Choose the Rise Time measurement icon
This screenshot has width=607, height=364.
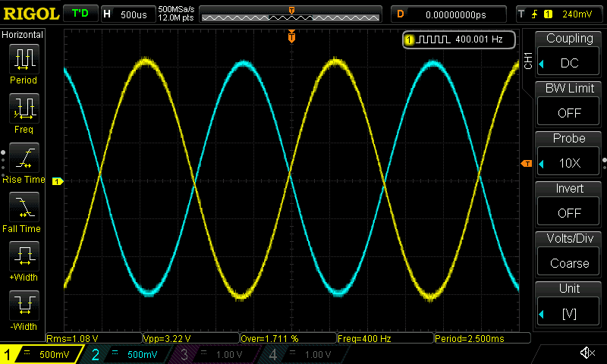pos(24,158)
